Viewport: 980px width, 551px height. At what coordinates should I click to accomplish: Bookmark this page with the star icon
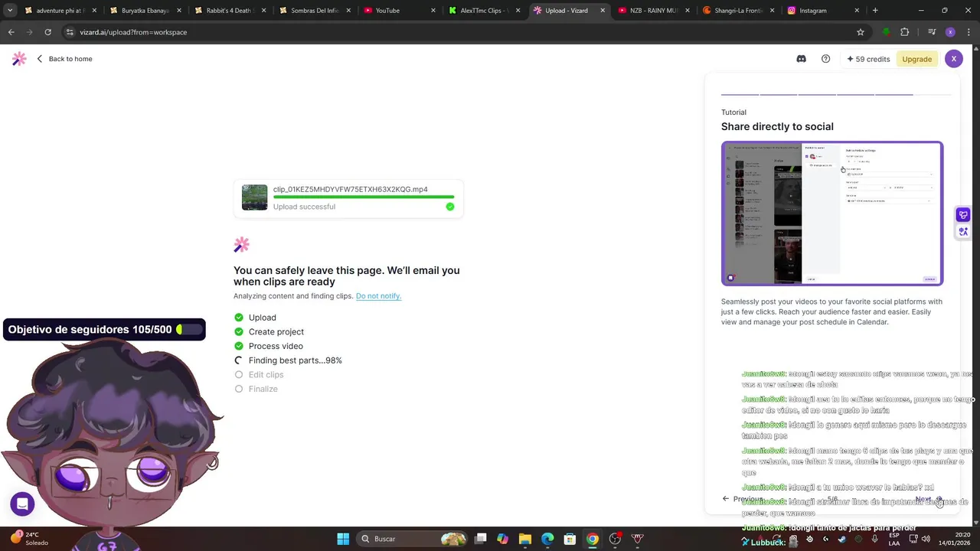861,32
